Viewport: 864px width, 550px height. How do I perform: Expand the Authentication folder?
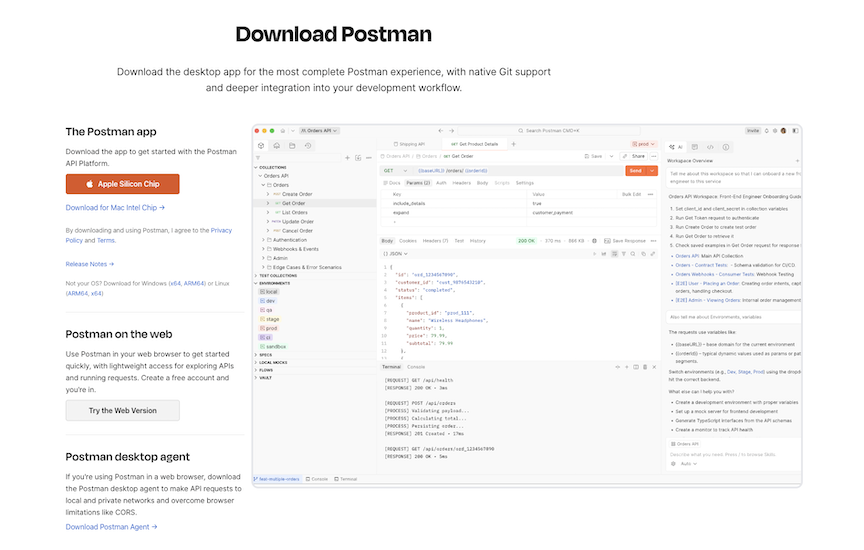click(x=263, y=240)
